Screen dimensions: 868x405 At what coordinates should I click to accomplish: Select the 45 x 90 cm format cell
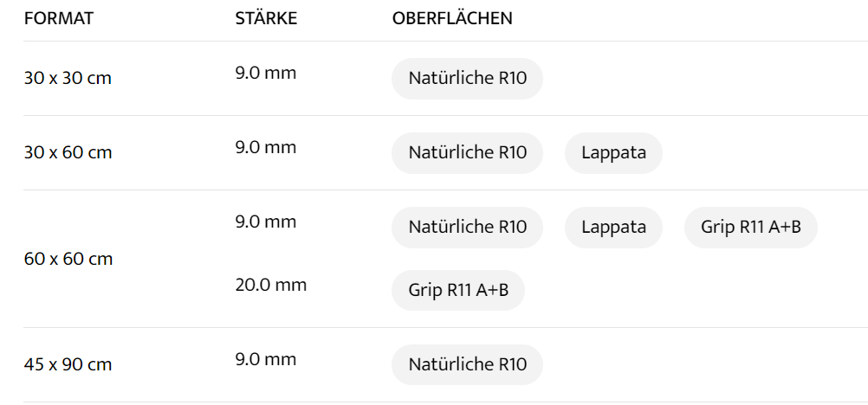coord(68,364)
